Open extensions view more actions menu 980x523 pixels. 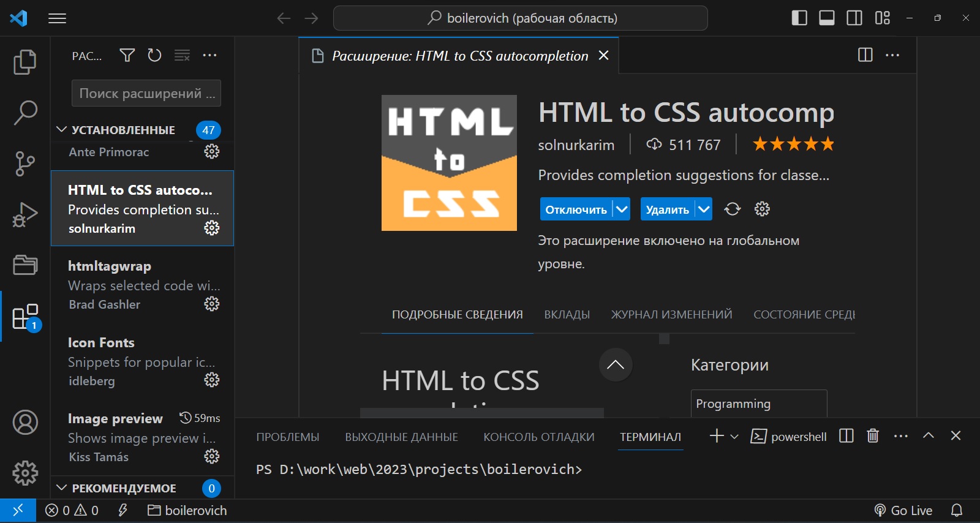(x=209, y=56)
